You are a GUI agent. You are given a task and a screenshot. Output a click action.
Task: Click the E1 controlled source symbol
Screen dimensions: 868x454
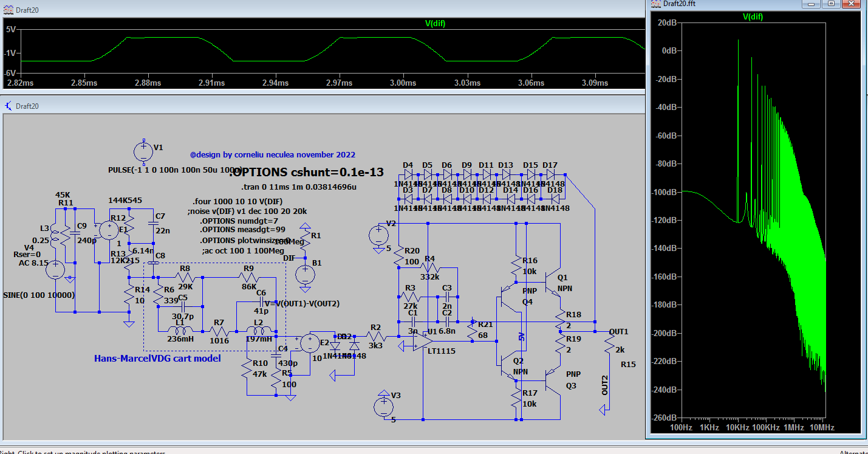[109, 229]
